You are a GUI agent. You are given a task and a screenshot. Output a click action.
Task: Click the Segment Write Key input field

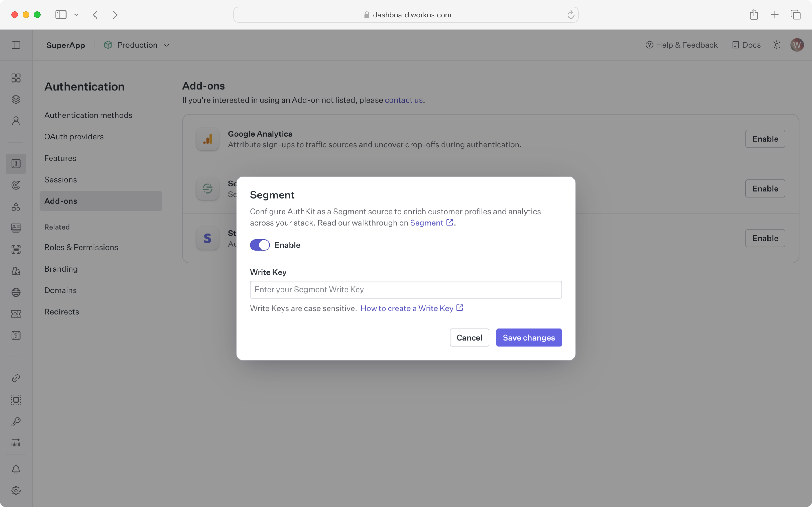pyautogui.click(x=405, y=289)
